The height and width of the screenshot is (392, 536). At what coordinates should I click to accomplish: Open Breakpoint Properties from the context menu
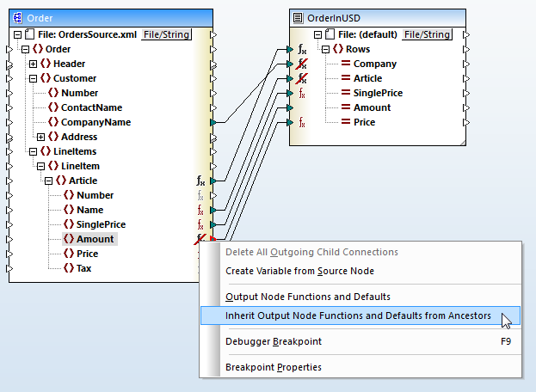[x=273, y=367]
